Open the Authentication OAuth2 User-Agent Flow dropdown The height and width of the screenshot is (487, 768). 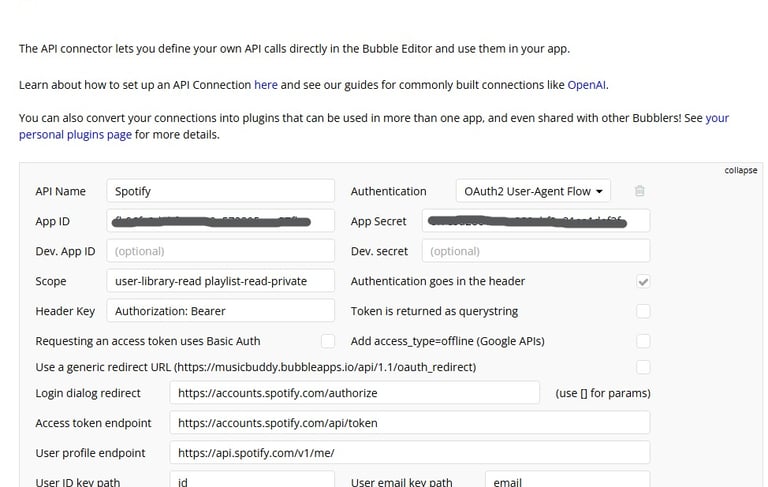[533, 191]
